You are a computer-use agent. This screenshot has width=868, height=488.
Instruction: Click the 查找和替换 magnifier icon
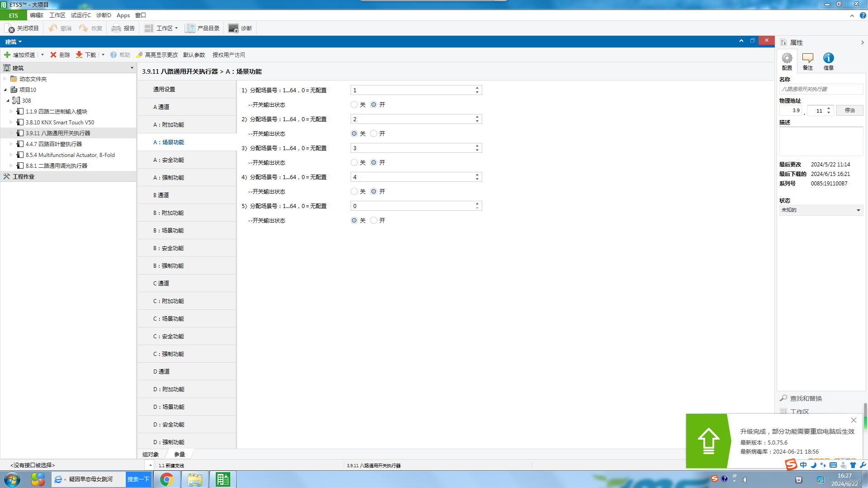pos(783,398)
